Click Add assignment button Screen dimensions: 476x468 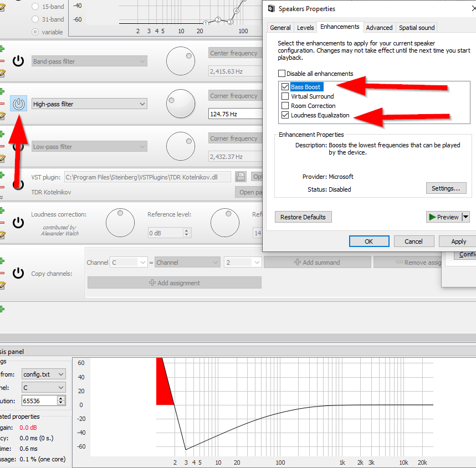(x=174, y=282)
